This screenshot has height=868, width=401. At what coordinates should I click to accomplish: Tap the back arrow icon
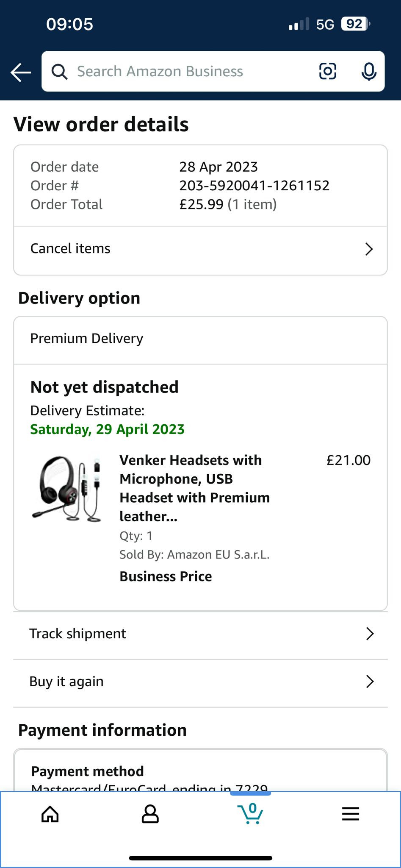21,72
